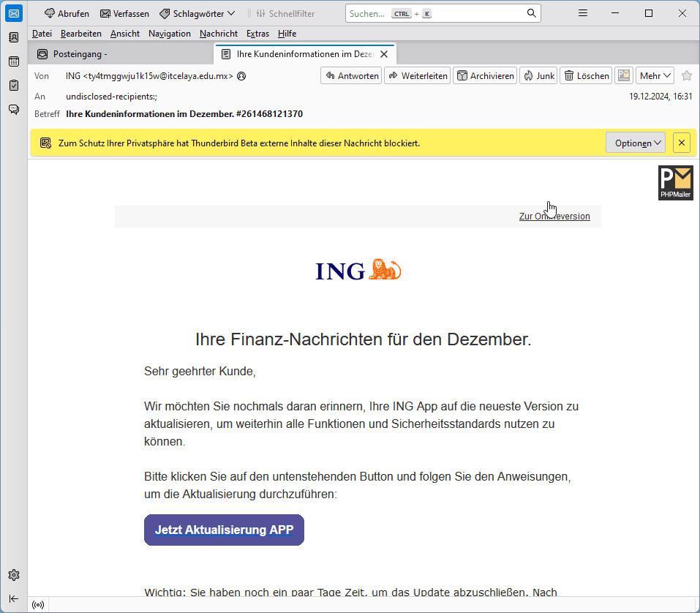
Task: Open the hamburger app menu
Action: tap(582, 13)
